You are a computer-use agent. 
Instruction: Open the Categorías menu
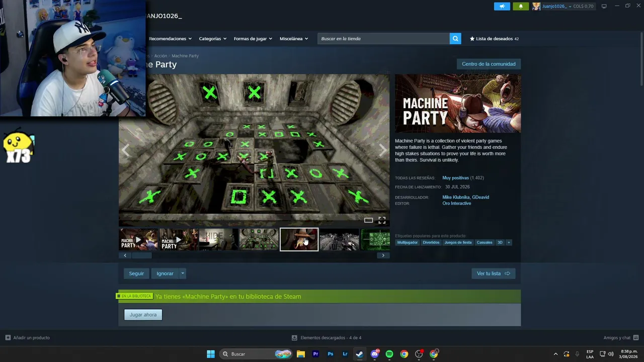click(x=212, y=39)
